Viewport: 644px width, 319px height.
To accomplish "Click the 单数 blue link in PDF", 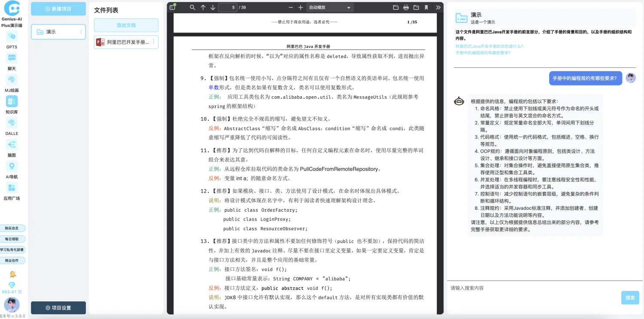I will [214, 87].
